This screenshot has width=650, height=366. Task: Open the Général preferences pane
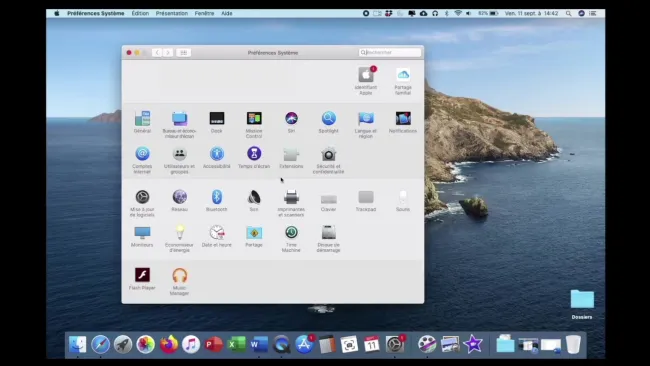coord(142,119)
